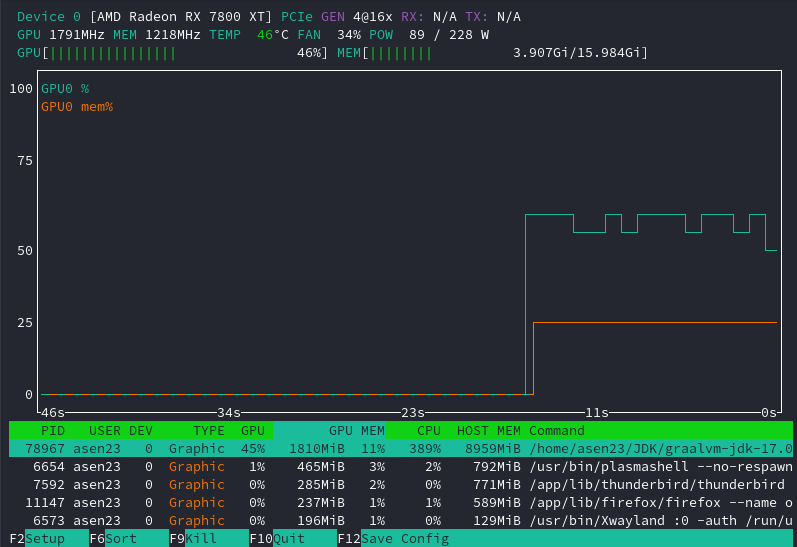The width and height of the screenshot is (797, 547).
Task: Click PID 11147 in process list
Action: pos(45,503)
